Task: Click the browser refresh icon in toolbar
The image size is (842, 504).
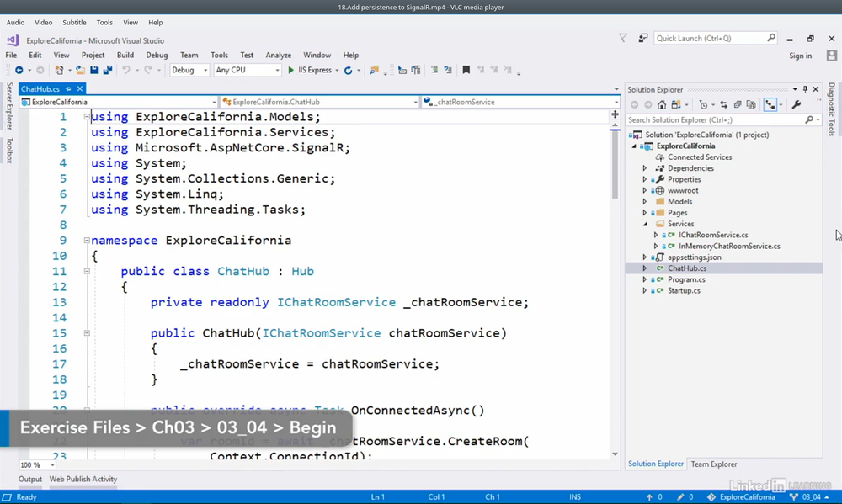Action: (348, 71)
